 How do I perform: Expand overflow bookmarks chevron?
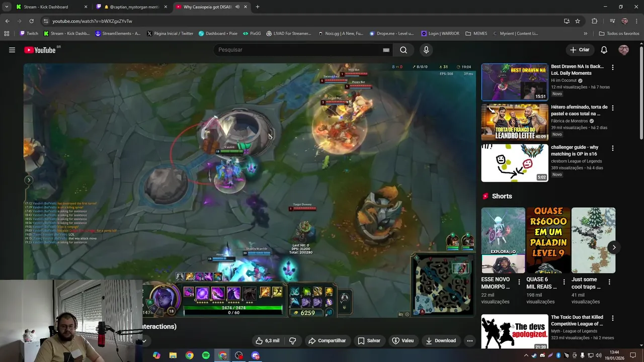(585, 33)
